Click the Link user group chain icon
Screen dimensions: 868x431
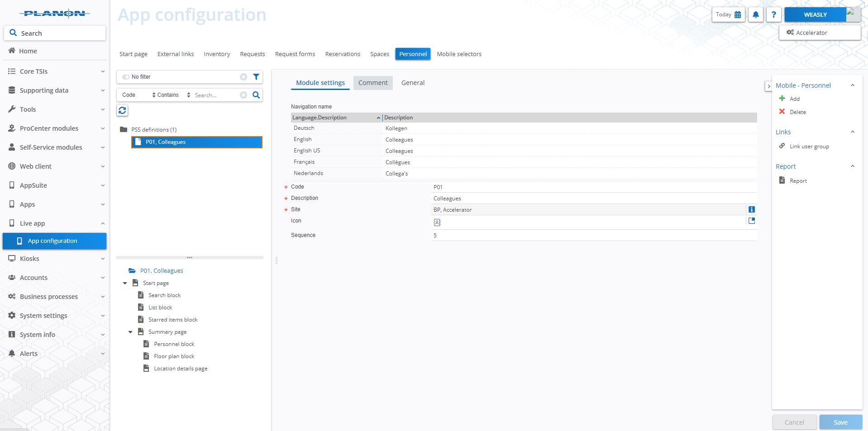[782, 146]
